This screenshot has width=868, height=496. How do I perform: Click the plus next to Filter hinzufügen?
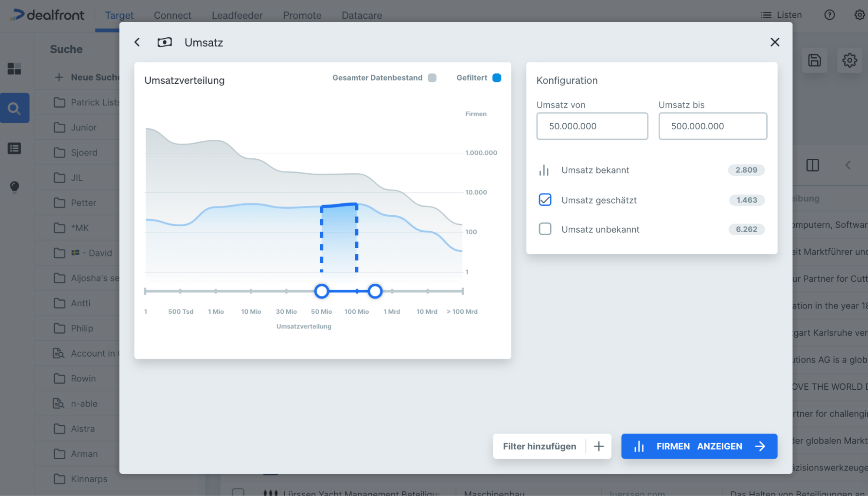(599, 446)
